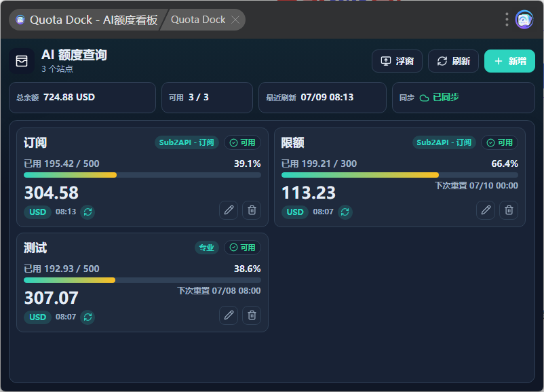Edit the 订阅 site card
This screenshot has width=544, height=392.
point(229,210)
